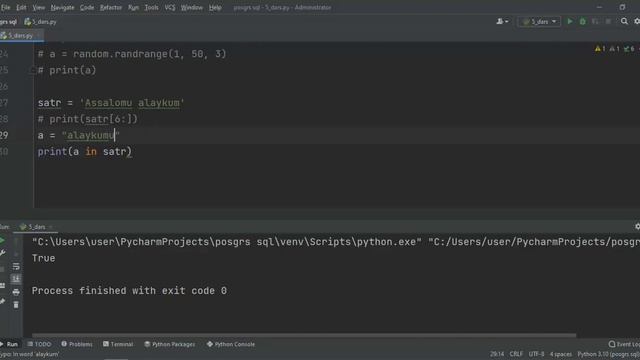Screen dimensions: 640x360
Task: Click the horizontal scrollbar of the Run console
Action: [x=304, y=336]
